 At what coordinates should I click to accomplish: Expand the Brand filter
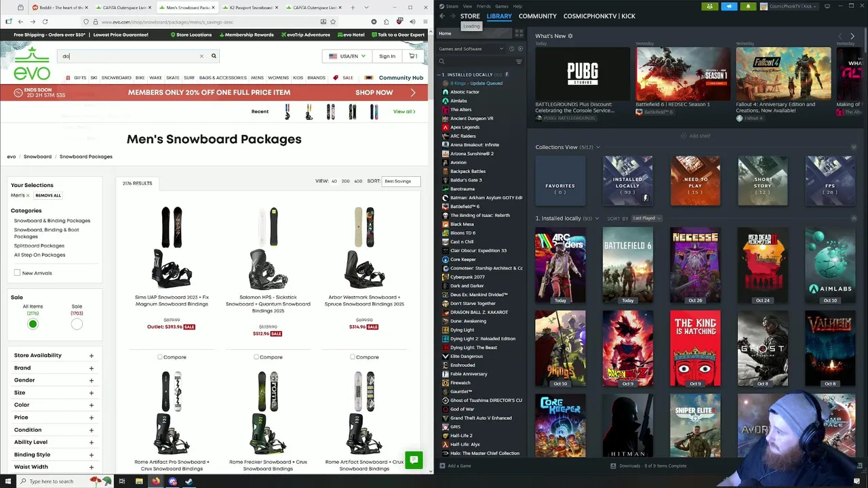(x=54, y=368)
